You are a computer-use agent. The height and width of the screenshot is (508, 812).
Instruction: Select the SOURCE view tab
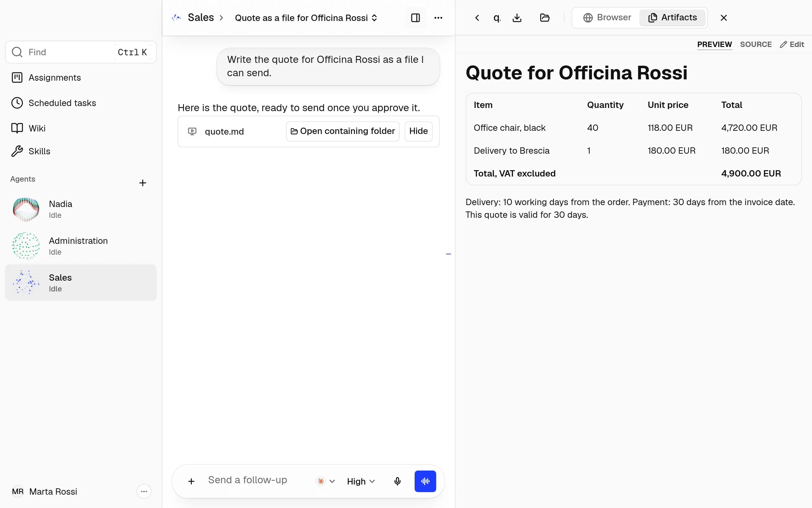tap(756, 44)
